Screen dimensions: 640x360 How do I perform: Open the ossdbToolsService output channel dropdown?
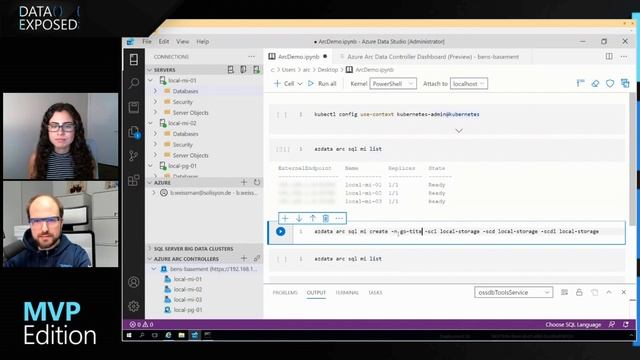point(513,292)
